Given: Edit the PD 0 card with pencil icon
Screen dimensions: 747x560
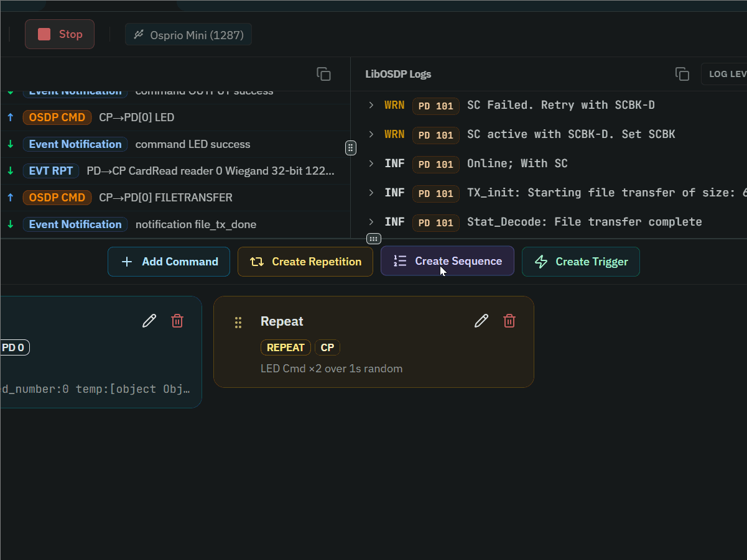Looking at the screenshot, I should [x=149, y=321].
